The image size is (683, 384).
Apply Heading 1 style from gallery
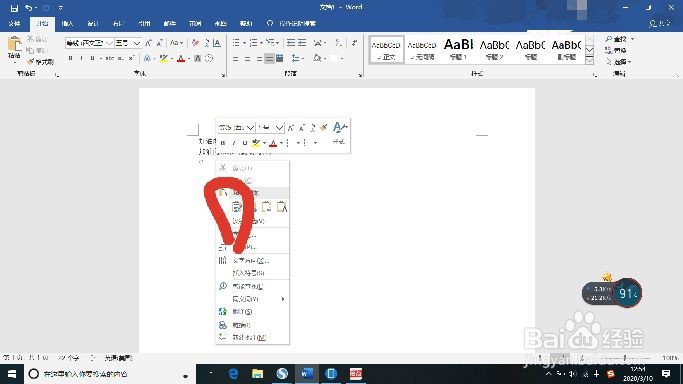458,49
